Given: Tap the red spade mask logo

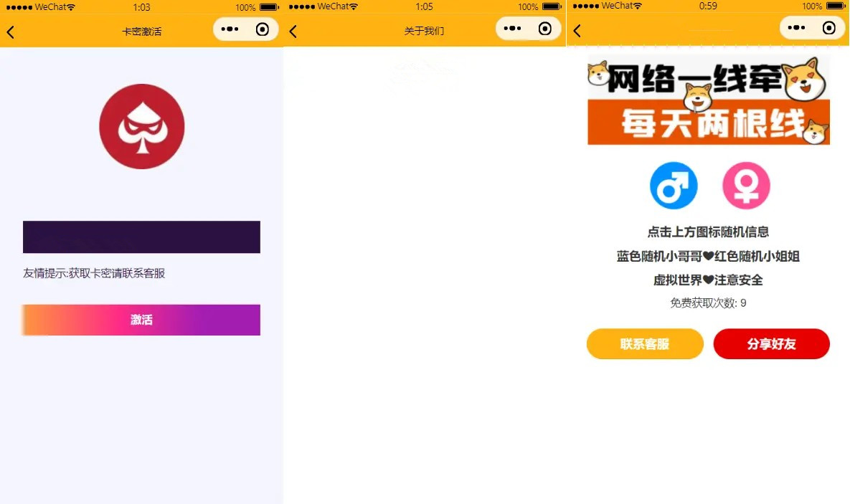Looking at the screenshot, I should point(142,126).
